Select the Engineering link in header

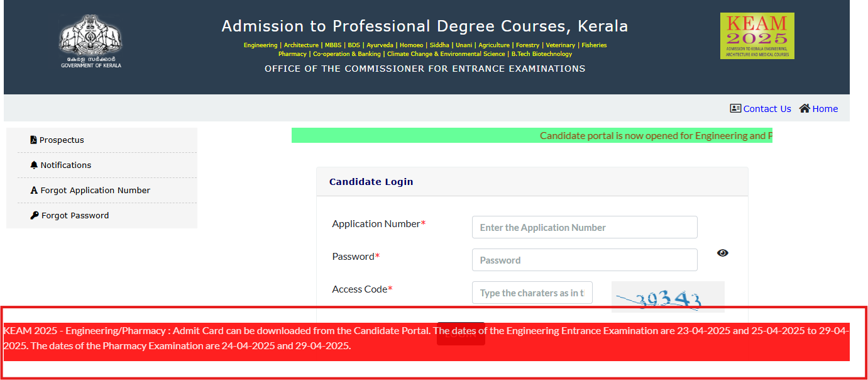[x=260, y=45]
